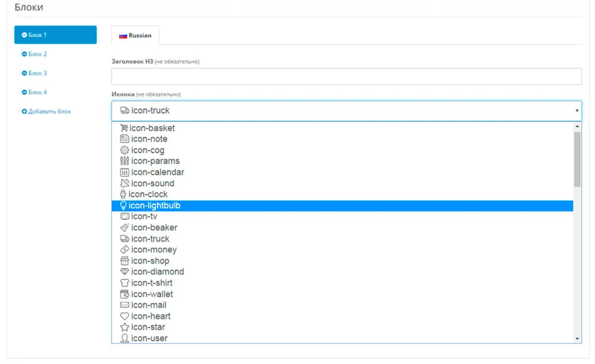
Task: Pick the icon-heart option
Action: coord(146,316)
